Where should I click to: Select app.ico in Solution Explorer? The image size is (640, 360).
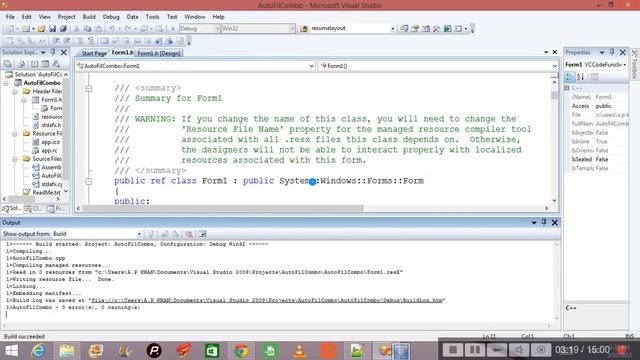click(51, 142)
